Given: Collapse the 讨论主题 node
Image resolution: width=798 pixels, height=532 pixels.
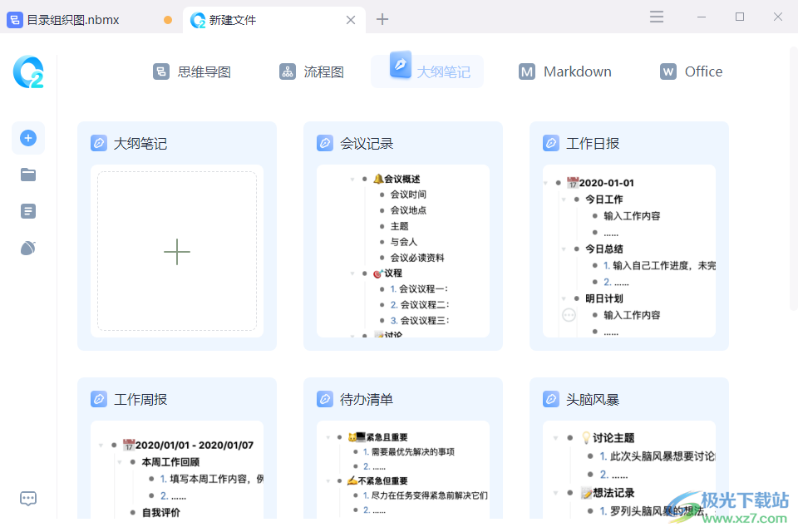Looking at the screenshot, I should tap(556, 438).
